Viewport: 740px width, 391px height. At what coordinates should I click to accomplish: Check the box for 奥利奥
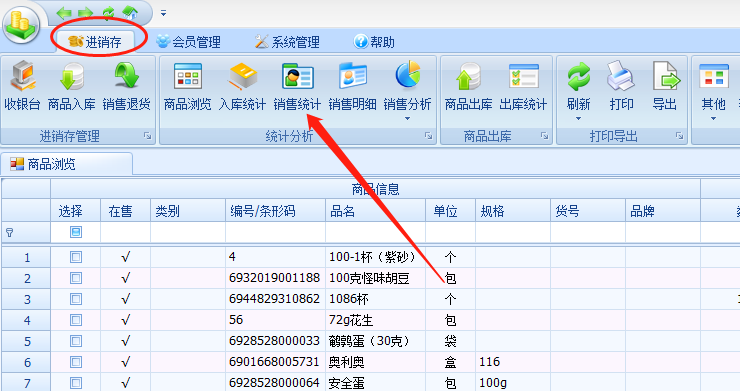tap(76, 362)
